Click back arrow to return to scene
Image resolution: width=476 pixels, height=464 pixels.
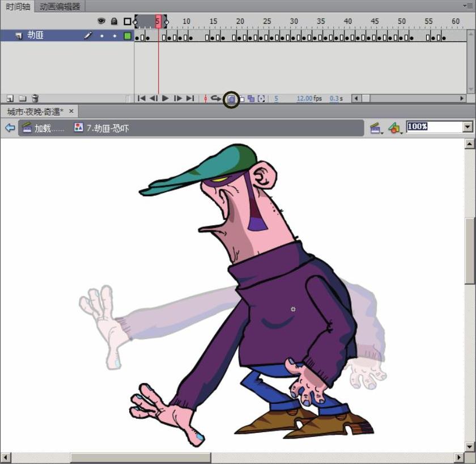[x=10, y=128]
